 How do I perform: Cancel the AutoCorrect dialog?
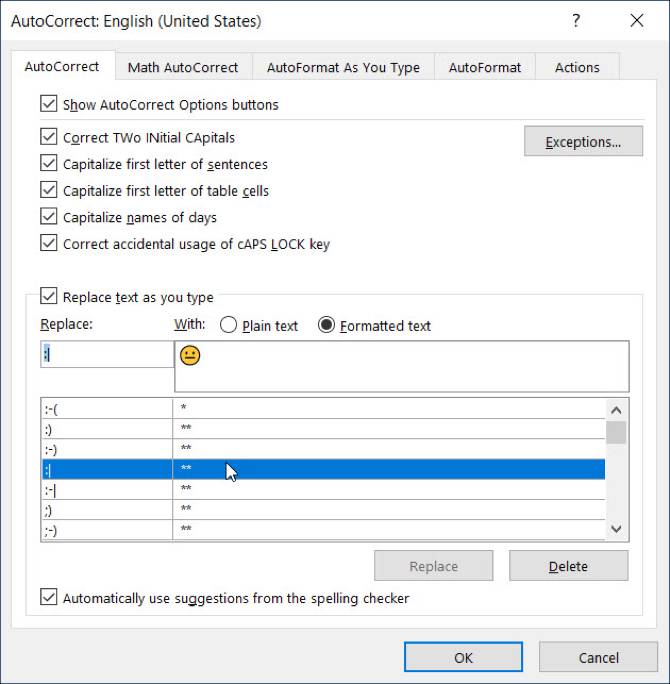598,657
